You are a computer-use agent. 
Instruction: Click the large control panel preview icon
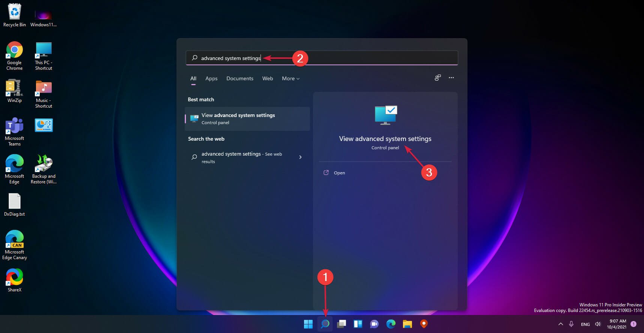click(x=386, y=115)
